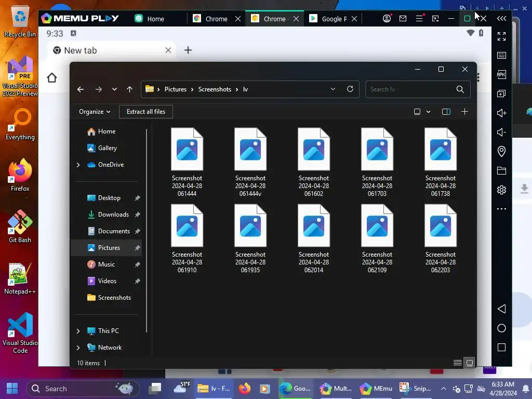Viewport: 532px width, 399px height.
Task: Tap Android home circle in MEmu
Action: point(501,328)
